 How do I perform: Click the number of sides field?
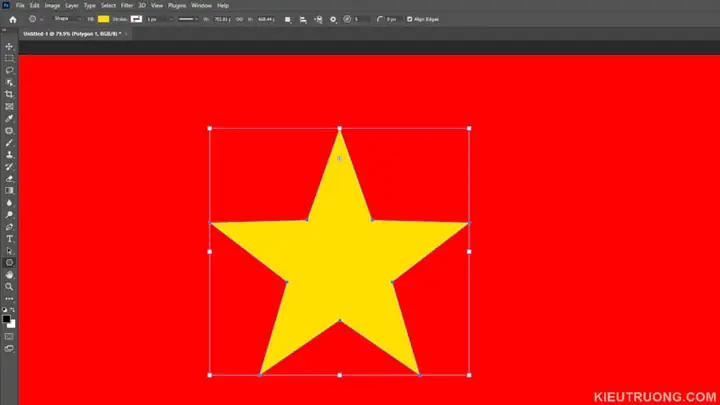(x=362, y=19)
